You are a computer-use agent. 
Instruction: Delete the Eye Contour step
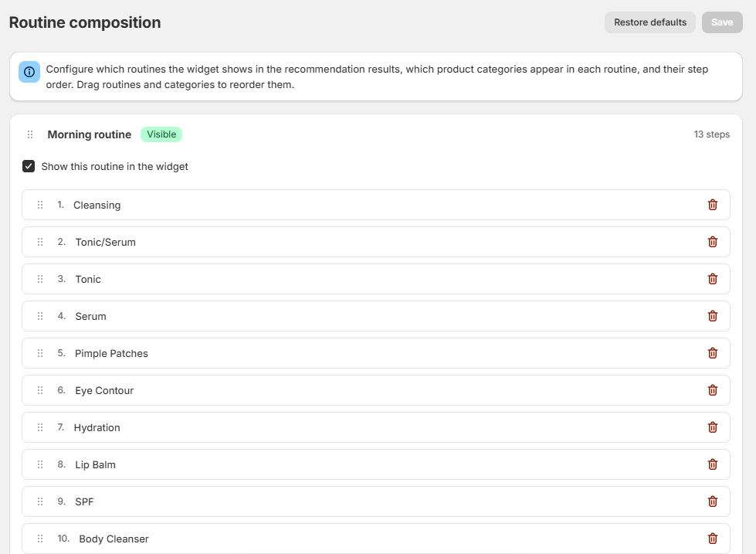713,390
